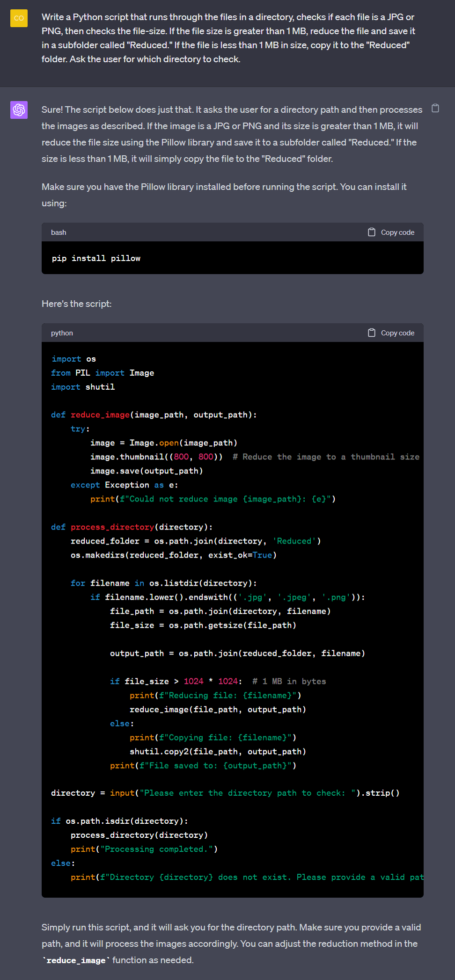
Task: Click the 'Copying file: {filename}' print line
Action: (213, 738)
